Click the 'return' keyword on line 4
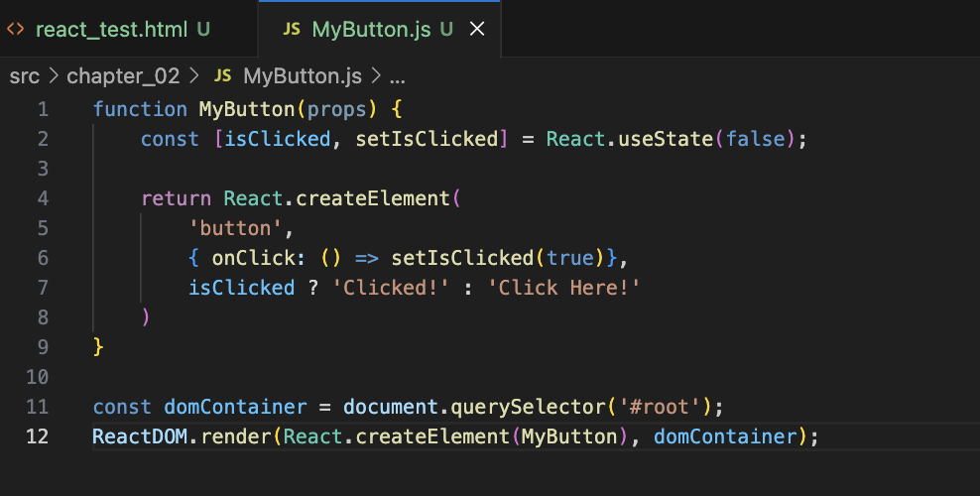 pos(177,198)
